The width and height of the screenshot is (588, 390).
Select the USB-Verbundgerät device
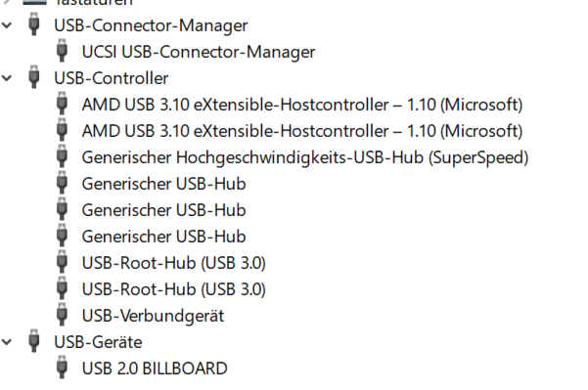153,316
